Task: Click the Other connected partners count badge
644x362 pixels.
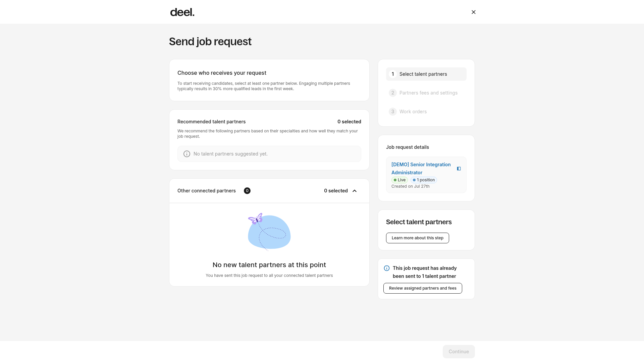Action: pyautogui.click(x=247, y=191)
